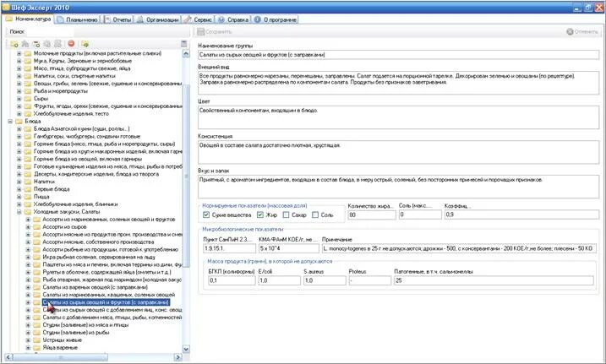Click the save disk icon next to Сохранить
Viewport: 606px width, 364px height.
click(x=200, y=31)
